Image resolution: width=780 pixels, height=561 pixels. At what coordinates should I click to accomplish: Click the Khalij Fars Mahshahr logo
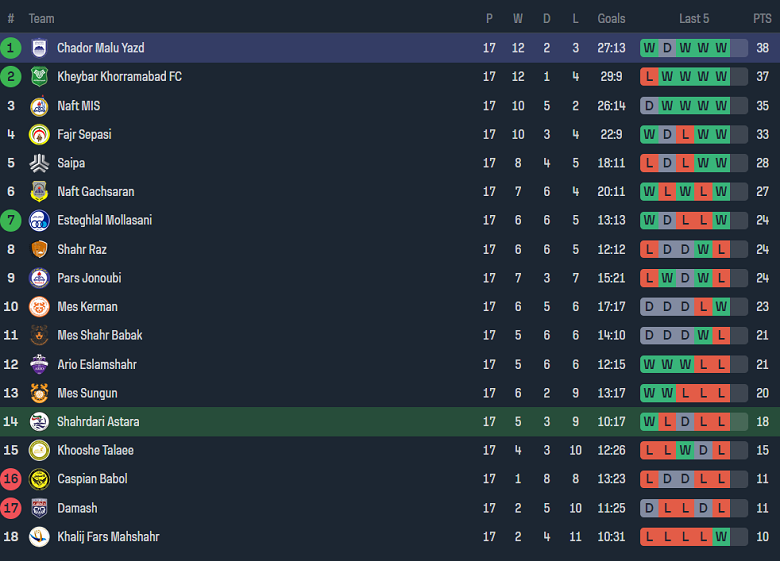click(x=39, y=537)
